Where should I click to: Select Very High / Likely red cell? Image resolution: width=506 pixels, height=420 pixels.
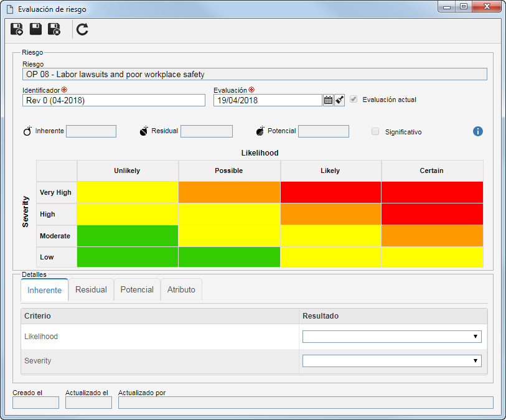(x=330, y=192)
